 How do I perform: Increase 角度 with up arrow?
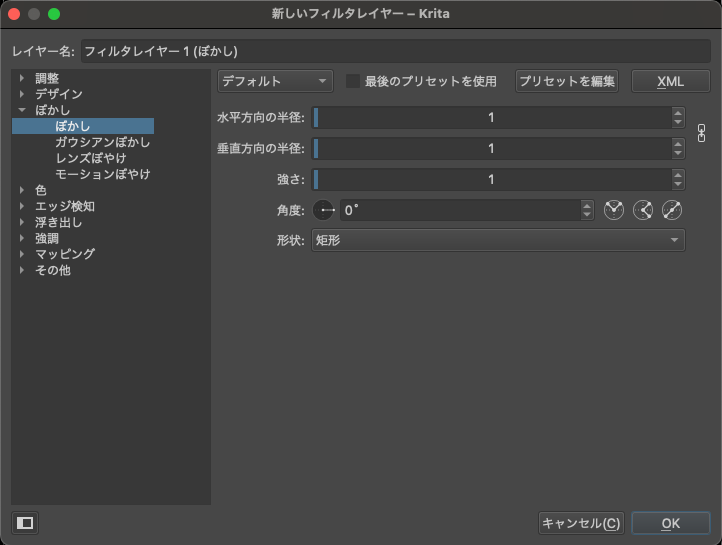pos(587,205)
